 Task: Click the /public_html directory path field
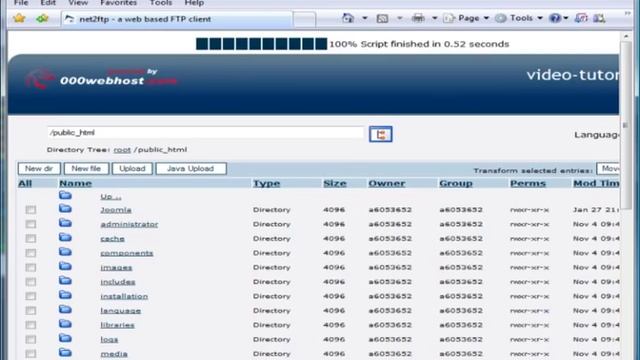205,133
